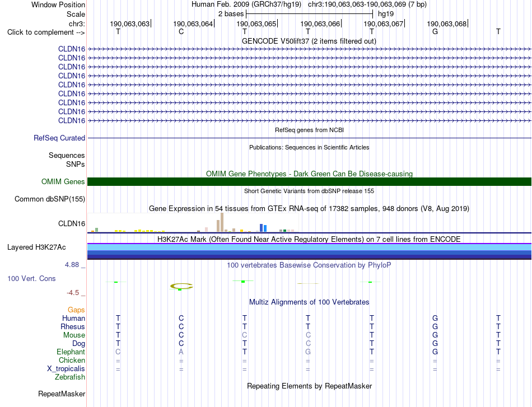532x407 pixels.
Task: Click the 'RefSeq genes from NCBI' title
Action: pyautogui.click(x=309, y=130)
